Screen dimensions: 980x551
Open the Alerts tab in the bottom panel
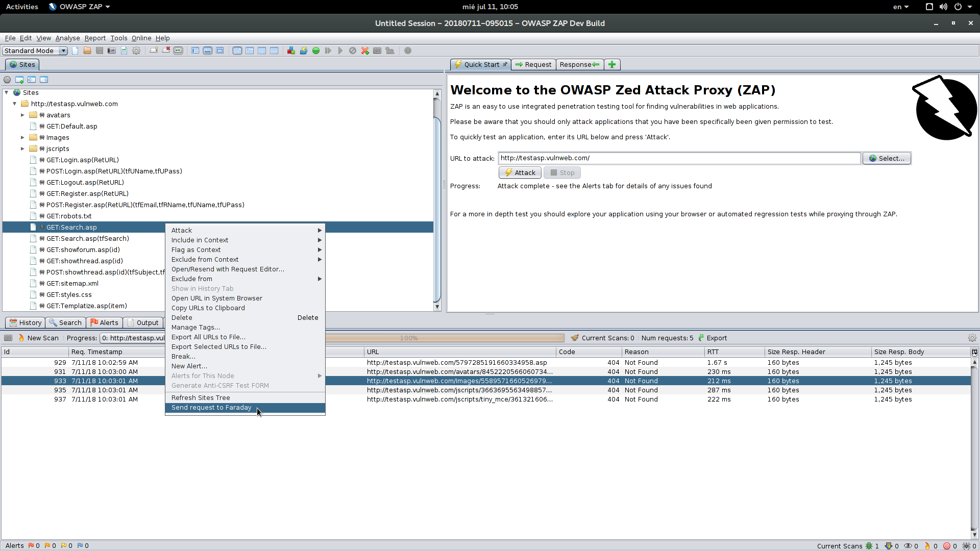104,322
